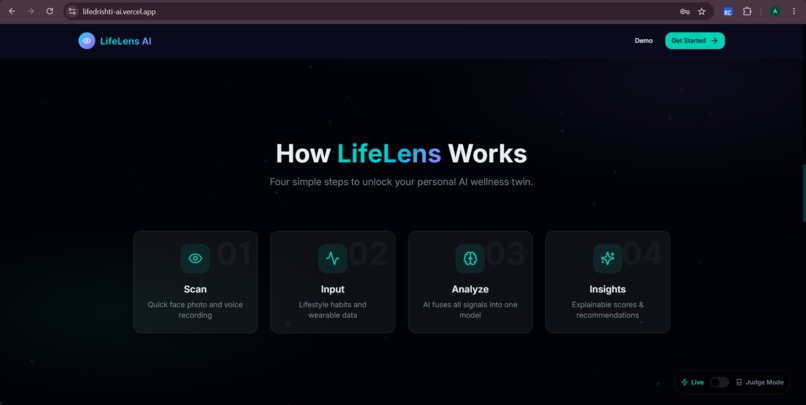Select the Scan card title

[195, 289]
